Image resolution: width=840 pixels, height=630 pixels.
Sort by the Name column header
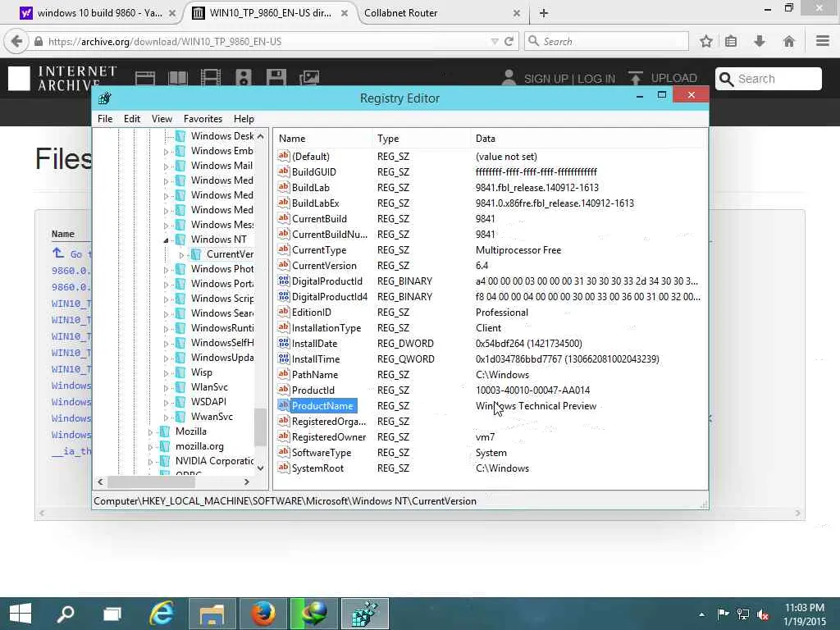tap(324, 138)
